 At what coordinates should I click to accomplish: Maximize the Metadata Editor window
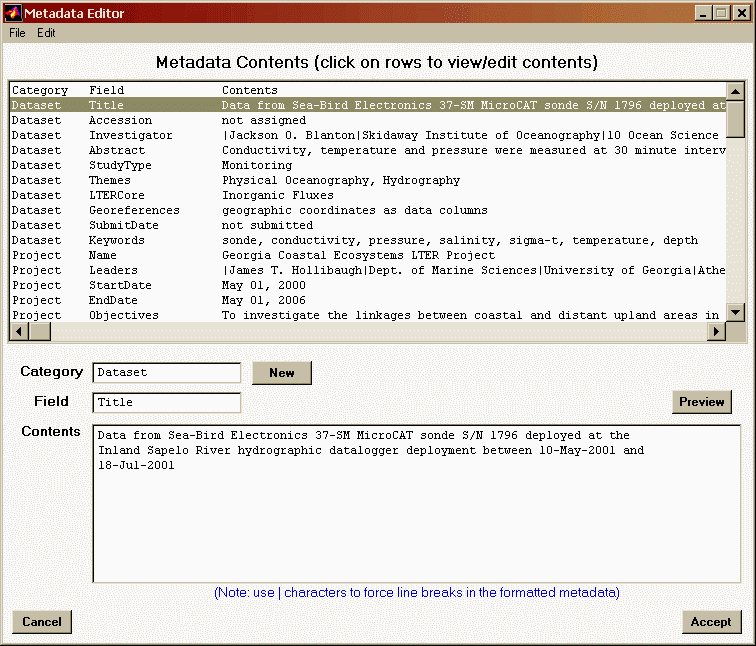coord(720,12)
